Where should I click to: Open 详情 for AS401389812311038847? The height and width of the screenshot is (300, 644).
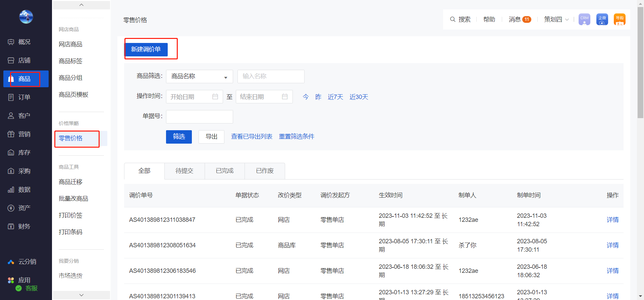[612, 220]
